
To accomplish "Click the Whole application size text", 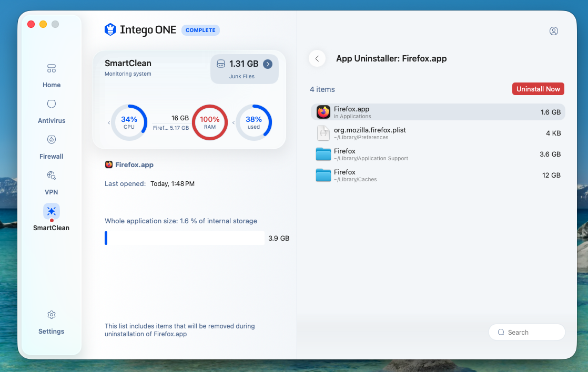I will pyautogui.click(x=181, y=221).
